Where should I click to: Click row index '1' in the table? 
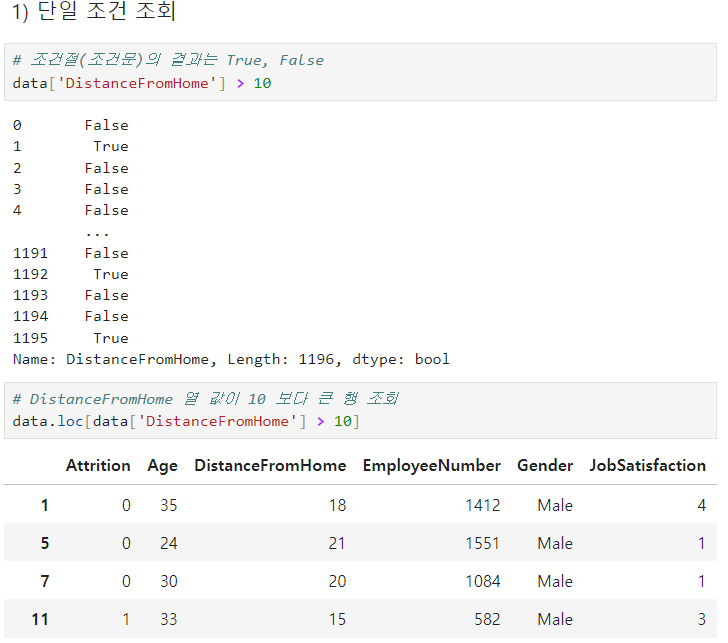[x=45, y=505]
